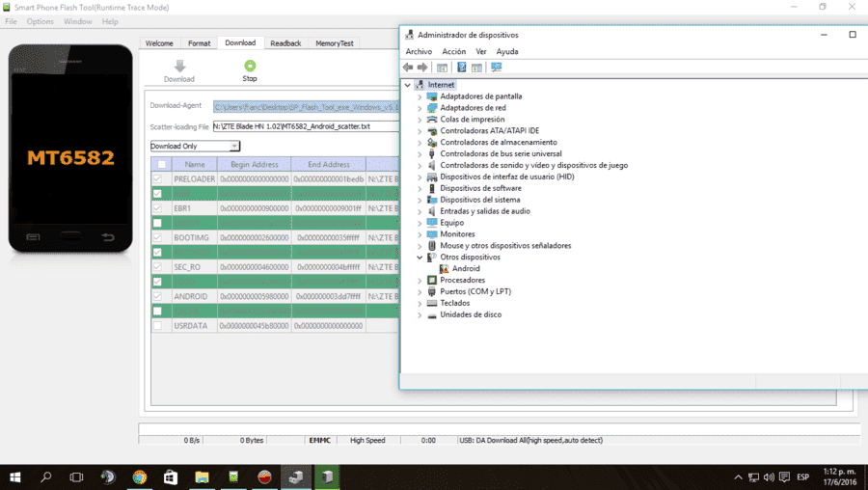Open File Explorer from the taskbar
Screen dimensions: 868x490
point(203,476)
